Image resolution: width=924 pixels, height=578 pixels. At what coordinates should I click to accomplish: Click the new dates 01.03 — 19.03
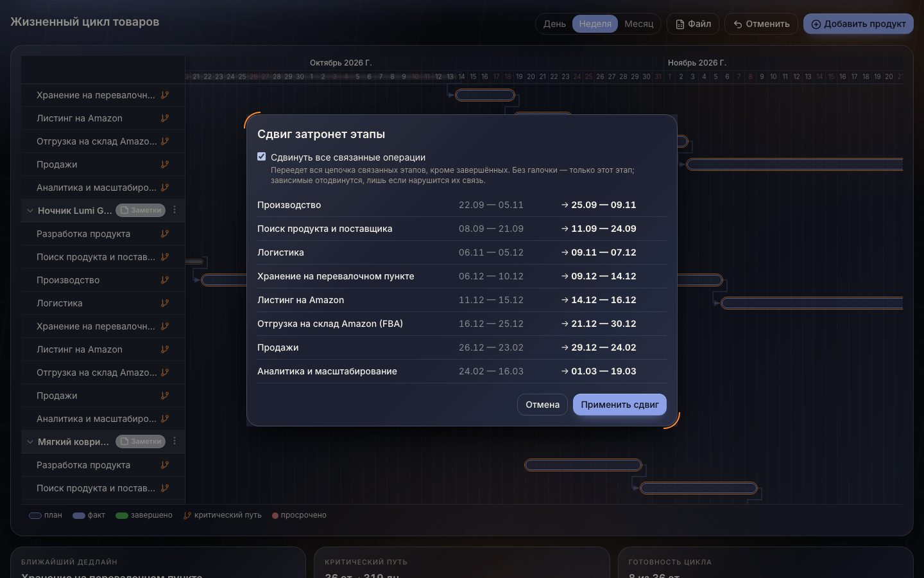(x=604, y=371)
